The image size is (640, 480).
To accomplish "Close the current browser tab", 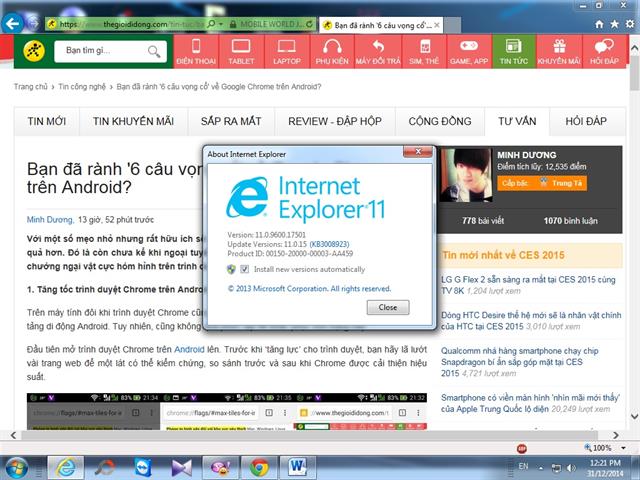I will pyautogui.click(x=437, y=25).
